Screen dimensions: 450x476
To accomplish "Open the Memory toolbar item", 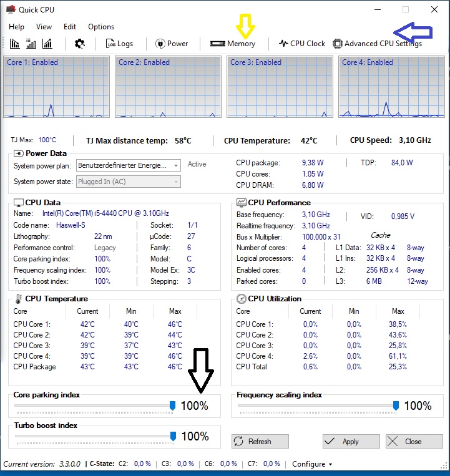I will pos(233,44).
